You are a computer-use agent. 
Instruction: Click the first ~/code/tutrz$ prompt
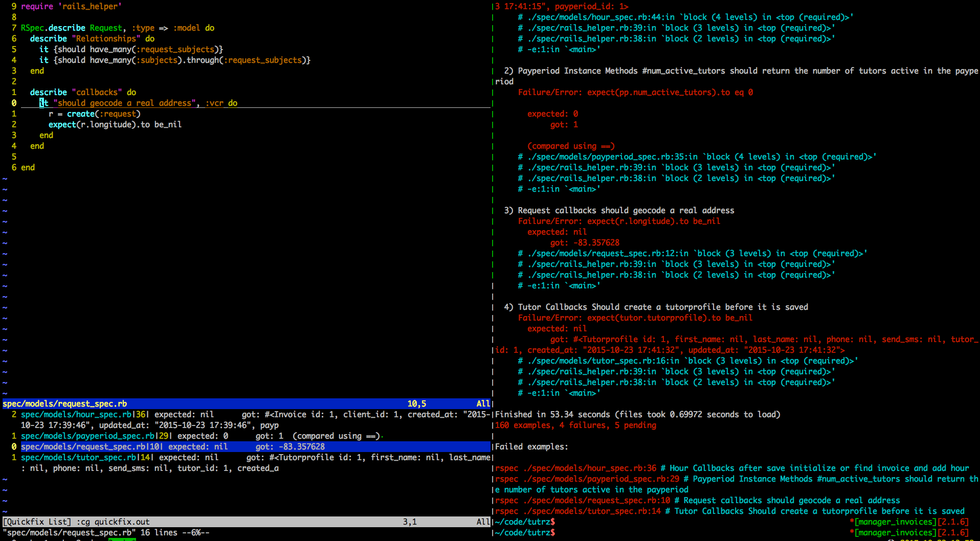[525, 522]
